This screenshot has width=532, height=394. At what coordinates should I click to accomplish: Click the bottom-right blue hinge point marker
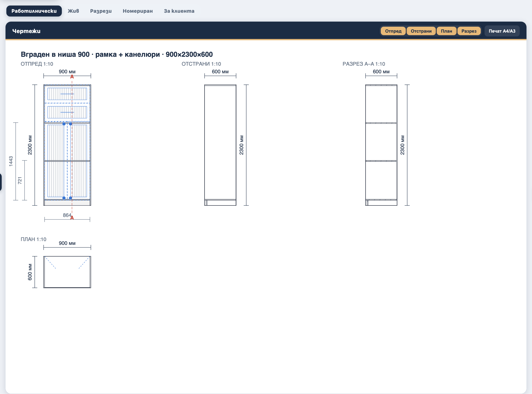71,198
